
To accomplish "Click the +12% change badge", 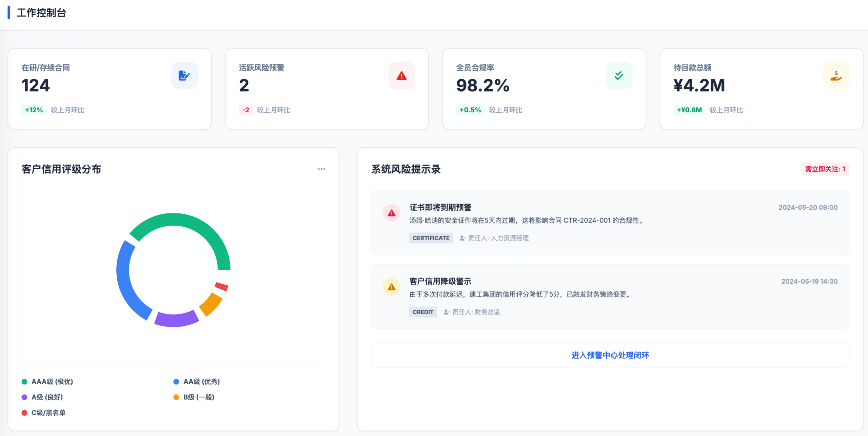I will [34, 110].
